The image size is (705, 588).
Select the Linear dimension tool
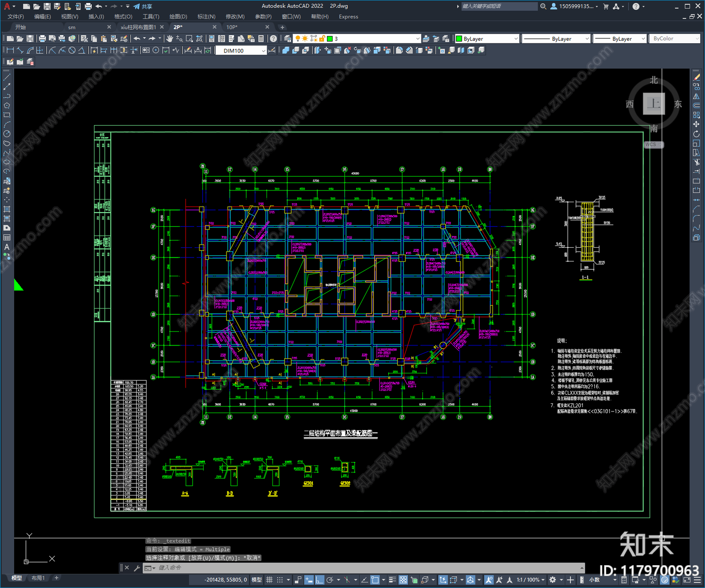(11, 50)
